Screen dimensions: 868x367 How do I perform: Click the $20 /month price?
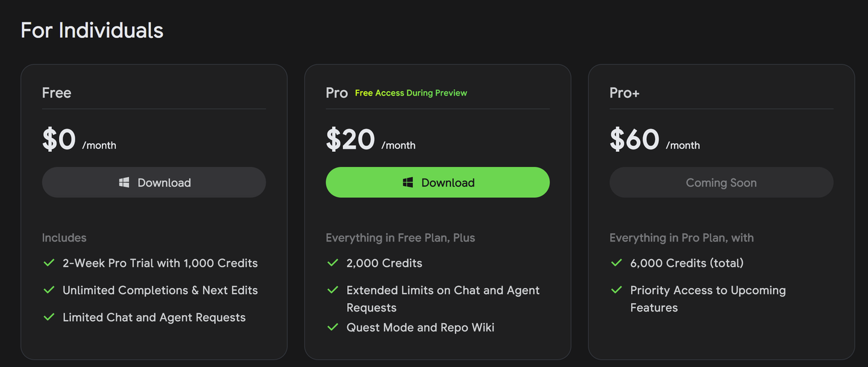(x=370, y=140)
